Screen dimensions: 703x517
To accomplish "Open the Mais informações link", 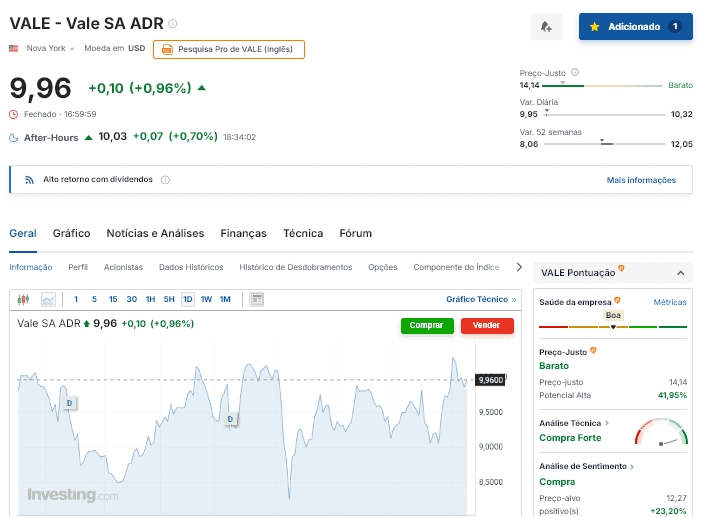I will (641, 180).
